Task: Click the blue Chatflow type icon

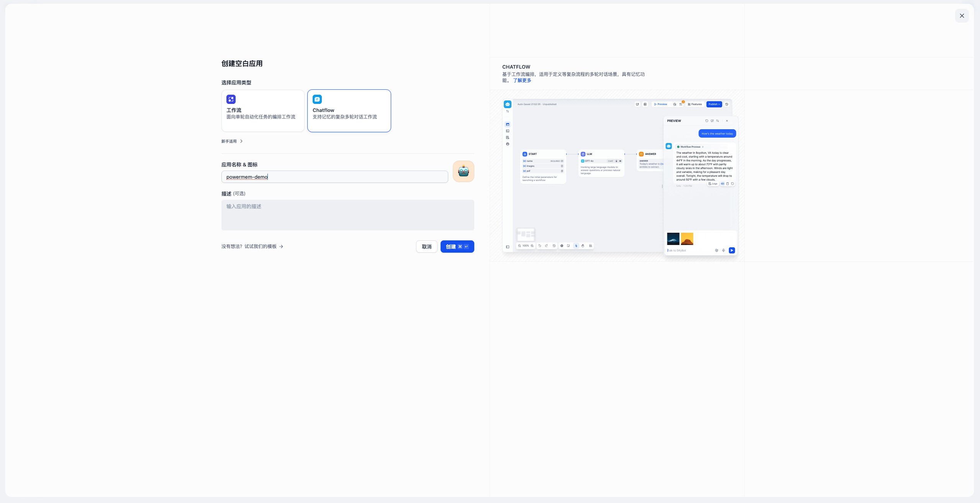Action: pyautogui.click(x=317, y=99)
